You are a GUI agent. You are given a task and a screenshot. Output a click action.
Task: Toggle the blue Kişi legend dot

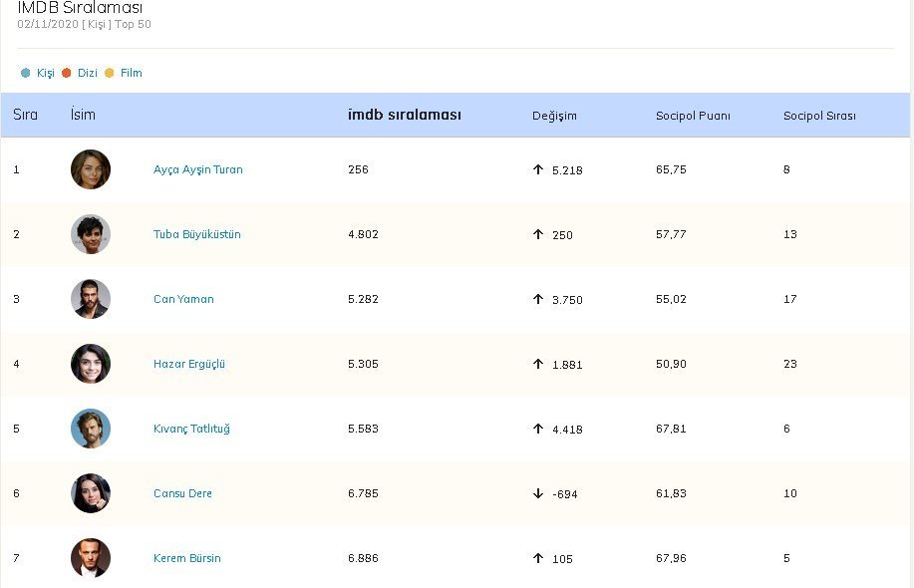point(25,73)
